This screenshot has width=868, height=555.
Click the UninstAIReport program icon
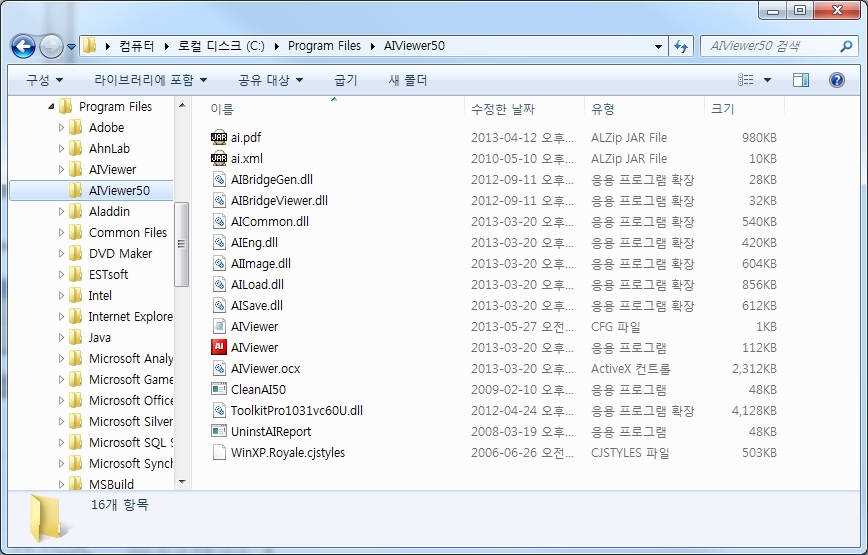click(219, 431)
